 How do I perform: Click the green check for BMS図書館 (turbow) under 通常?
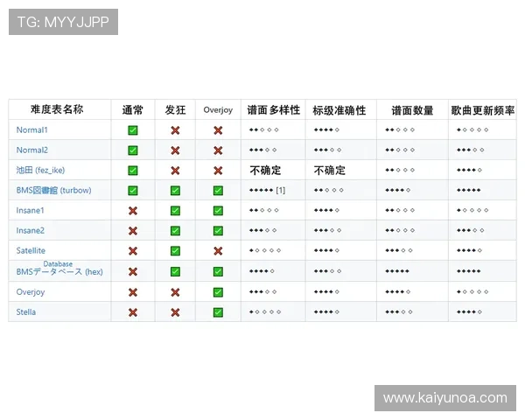(x=133, y=191)
